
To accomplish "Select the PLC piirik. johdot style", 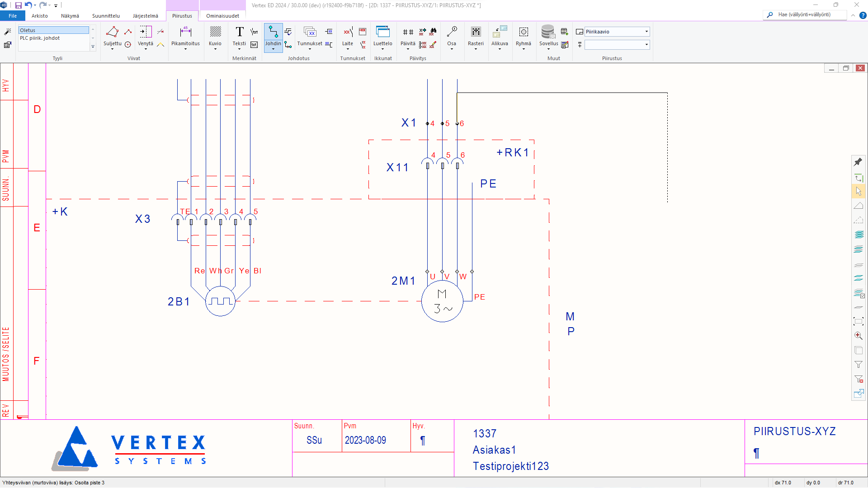I will [40, 38].
